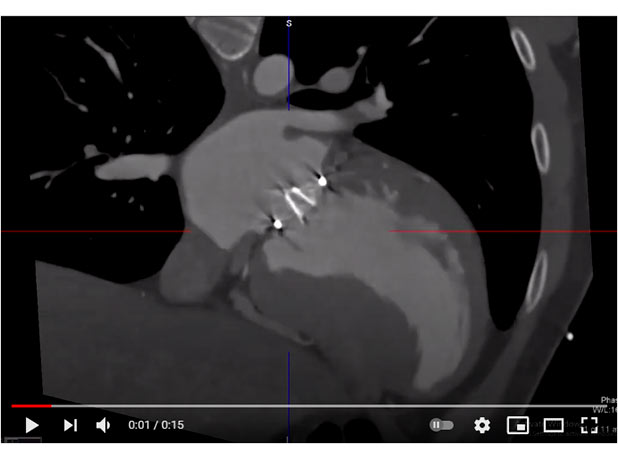Click the small bright dot near right edge

(569, 336)
